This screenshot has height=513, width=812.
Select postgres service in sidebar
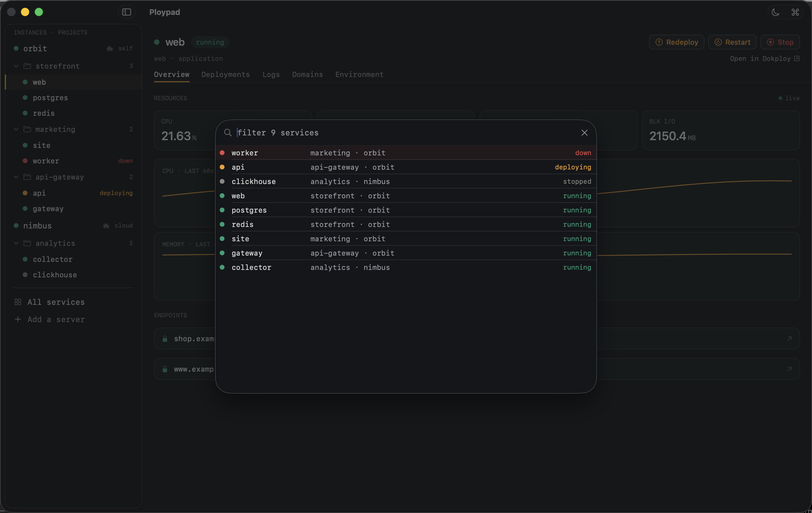click(x=73, y=98)
